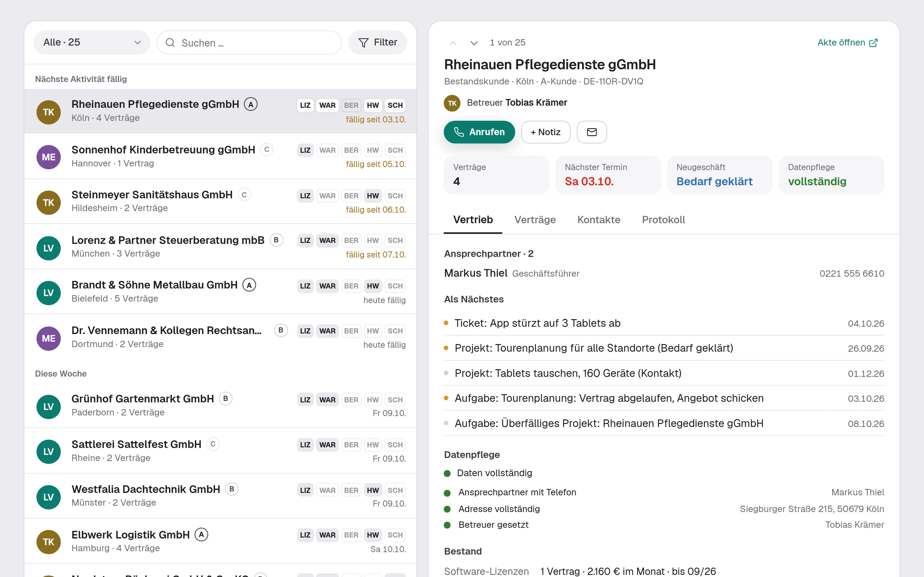Open Projekt Tablets tauschen, 160 Geräte
This screenshot has width=924, height=577.
point(664,374)
